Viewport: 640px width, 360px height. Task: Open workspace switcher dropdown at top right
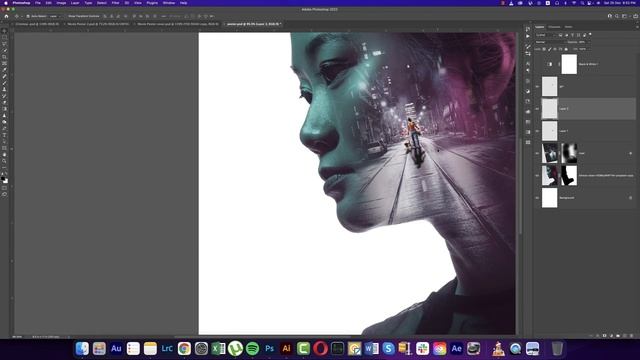(x=625, y=16)
